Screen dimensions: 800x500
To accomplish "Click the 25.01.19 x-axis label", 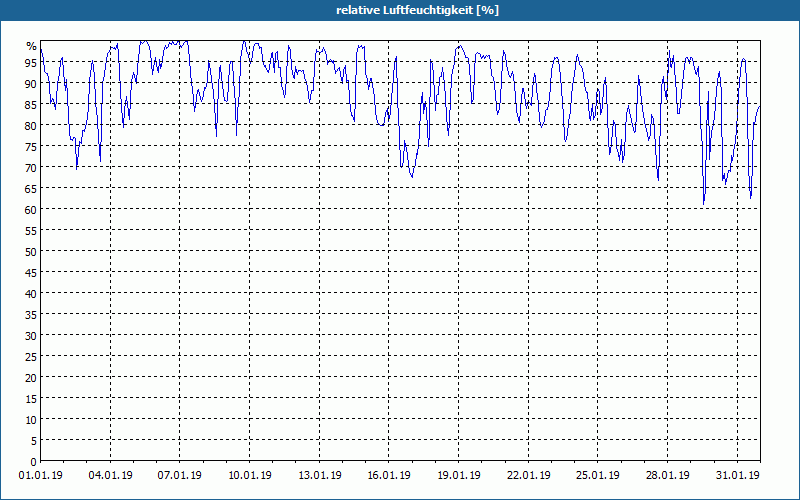I will 598,475.
